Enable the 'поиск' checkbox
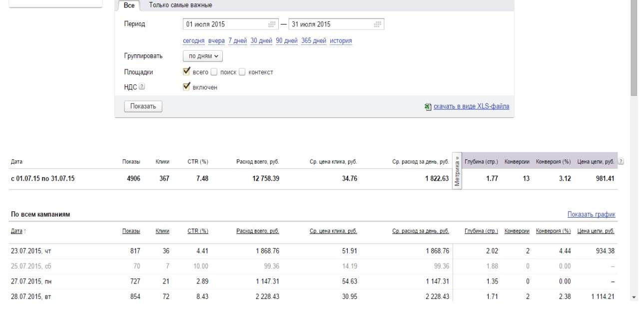644x316 pixels. 214,72
